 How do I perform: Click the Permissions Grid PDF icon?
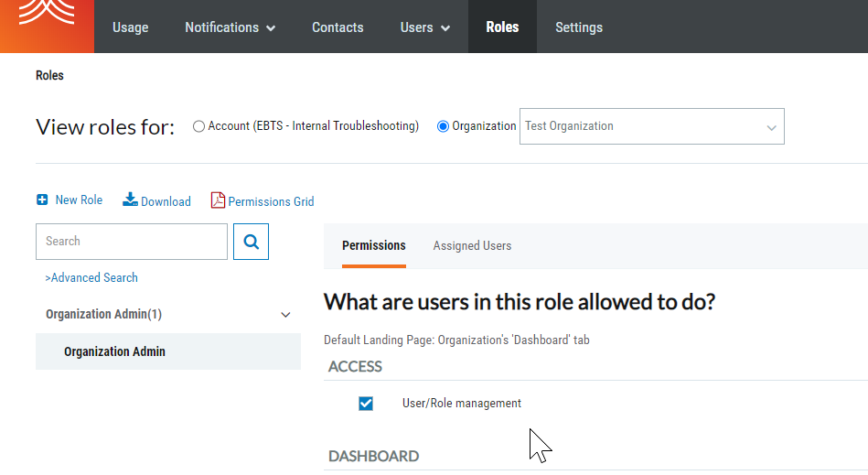(218, 200)
